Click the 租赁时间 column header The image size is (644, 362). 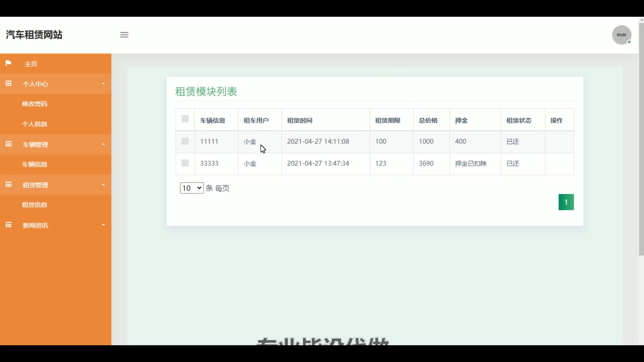tap(300, 121)
